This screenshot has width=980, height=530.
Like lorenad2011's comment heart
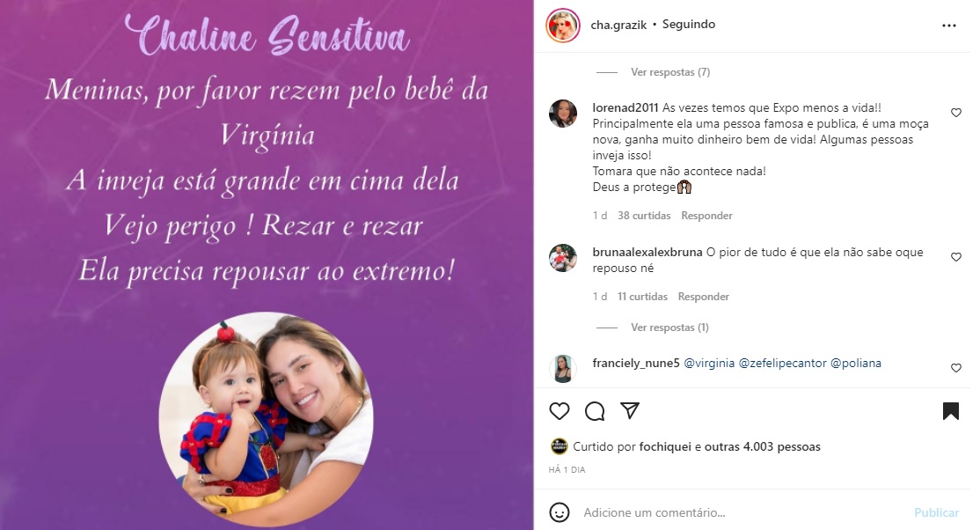pyautogui.click(x=956, y=113)
